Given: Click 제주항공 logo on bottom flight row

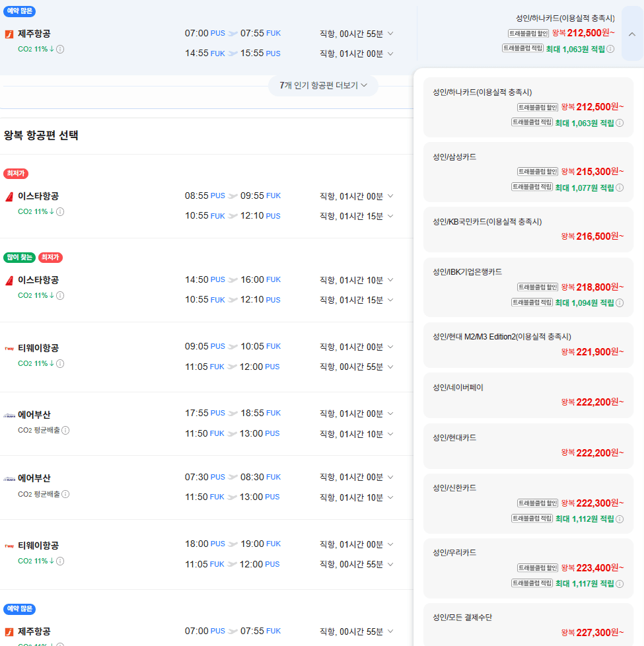Looking at the screenshot, I should point(9,631).
